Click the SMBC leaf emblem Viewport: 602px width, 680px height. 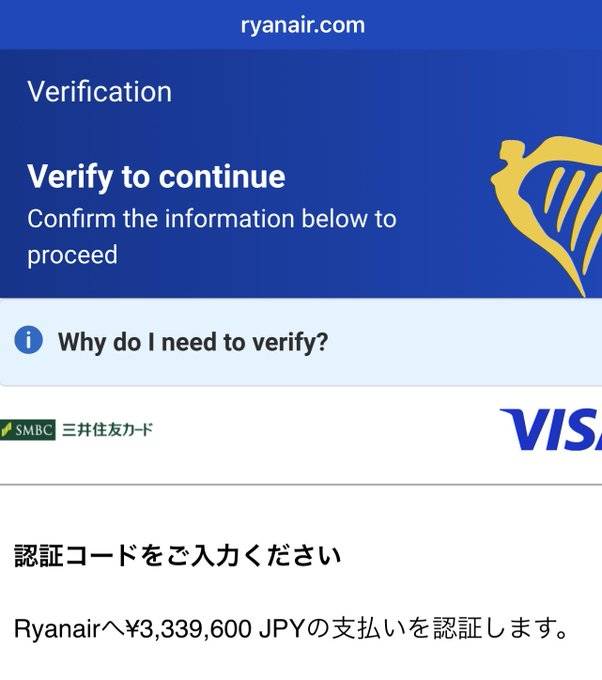click(6, 430)
